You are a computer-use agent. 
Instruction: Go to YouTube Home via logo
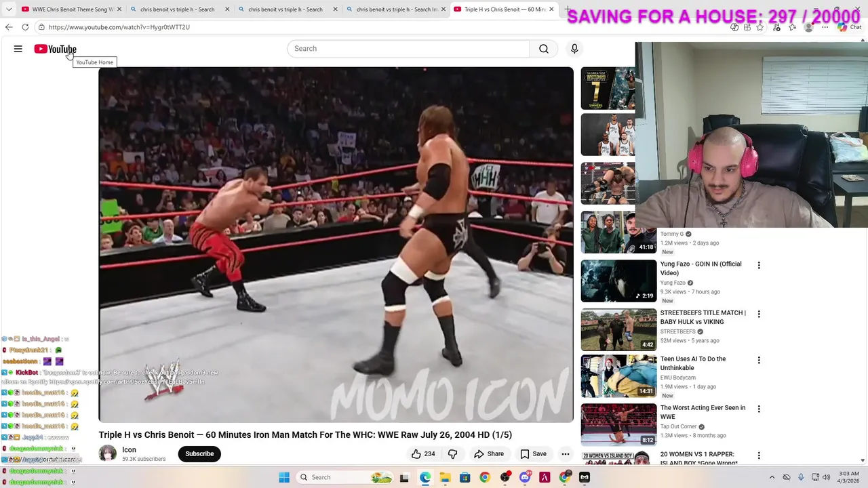tap(55, 49)
